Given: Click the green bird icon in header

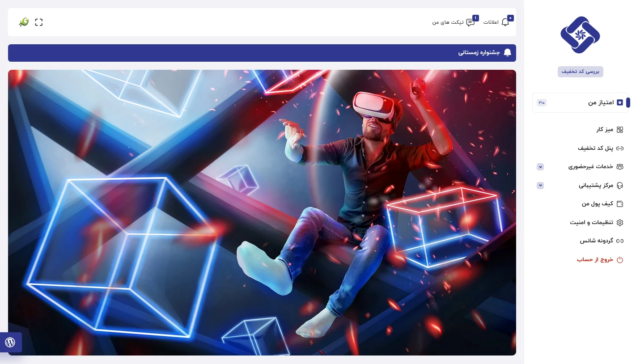Looking at the screenshot, I should click(x=24, y=22).
